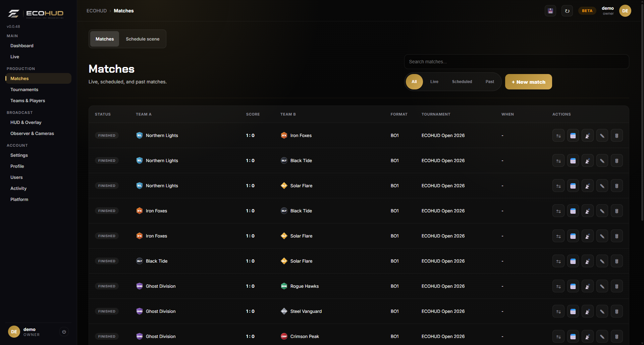
Task: Open calendar for Northern Lights vs Black Tide
Action: point(573,161)
